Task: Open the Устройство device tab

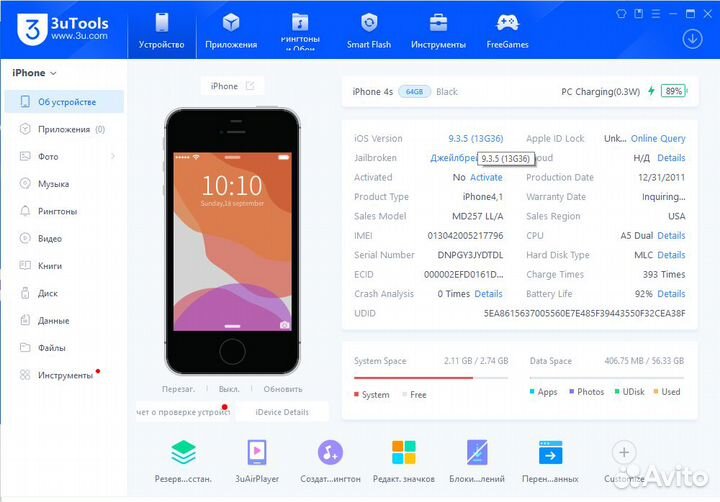Action: pyautogui.click(x=162, y=31)
